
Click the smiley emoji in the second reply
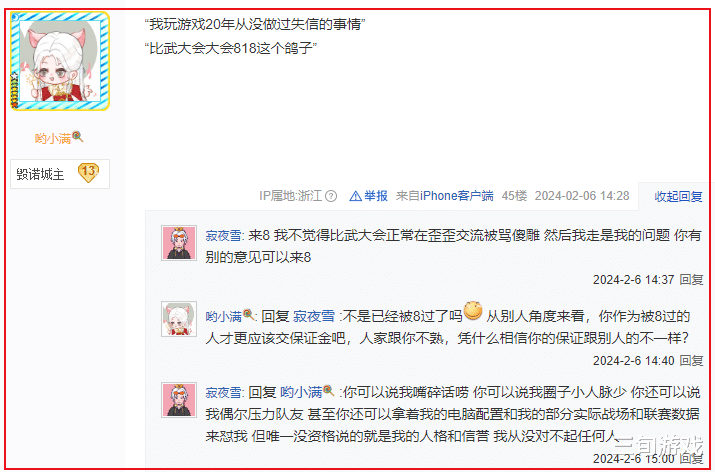pos(473,311)
